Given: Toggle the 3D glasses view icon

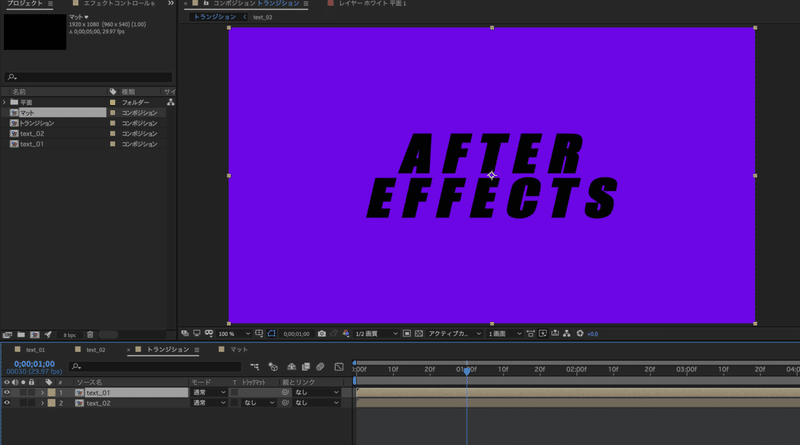Looking at the screenshot, I should [209, 334].
